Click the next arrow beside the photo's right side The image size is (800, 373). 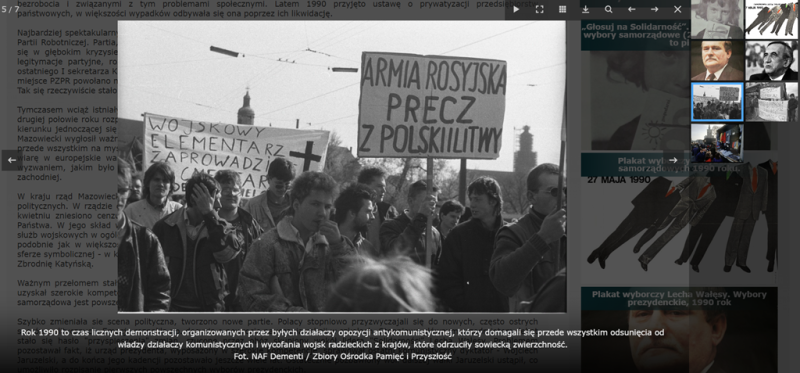673,160
